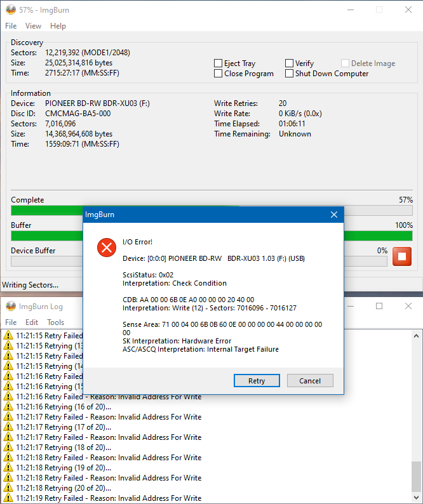The image size is (423, 504).
Task: Open the Edit menu in Log window
Action: (32, 322)
